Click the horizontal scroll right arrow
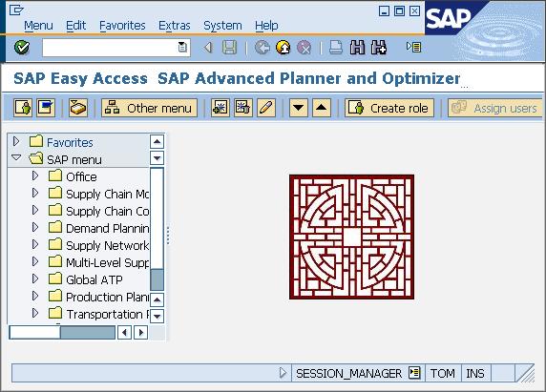The image size is (546, 392). pos(140,333)
